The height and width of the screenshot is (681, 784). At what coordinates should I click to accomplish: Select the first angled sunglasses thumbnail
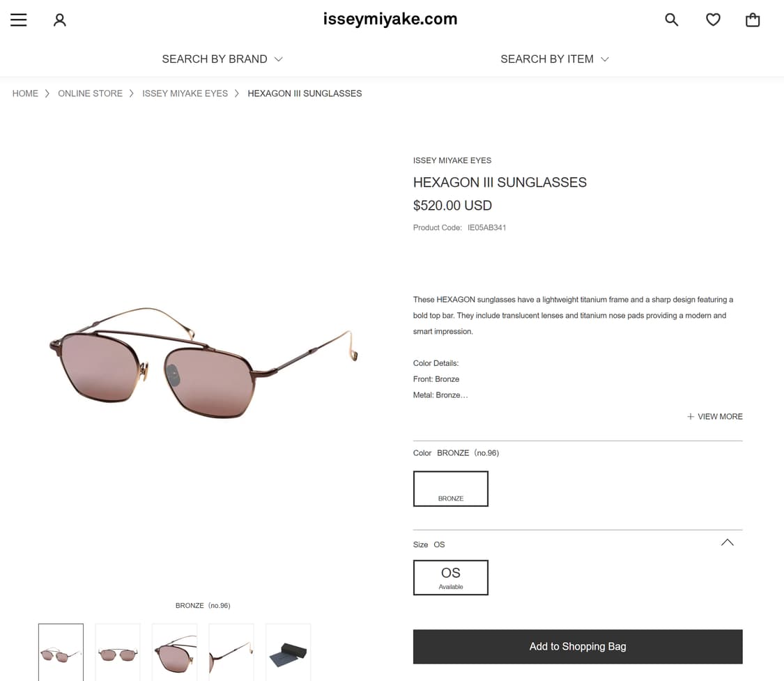pyautogui.click(x=61, y=652)
